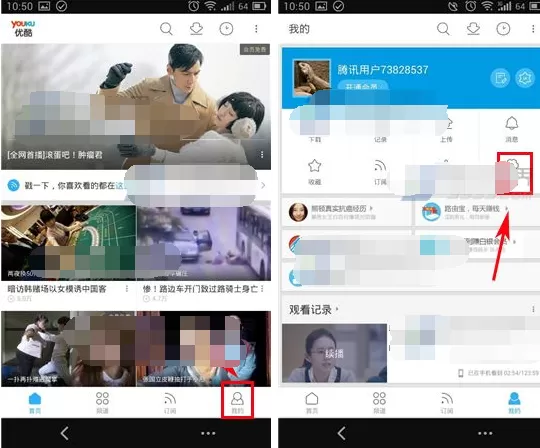Image resolution: width=540 pixels, height=448 pixels.
Task: Open the 滚蛋吧！肿瘤君 banner video
Action: click(x=136, y=106)
